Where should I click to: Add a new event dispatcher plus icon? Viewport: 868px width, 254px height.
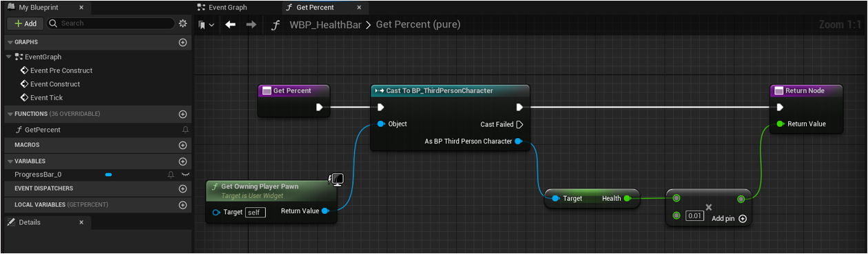pos(183,188)
